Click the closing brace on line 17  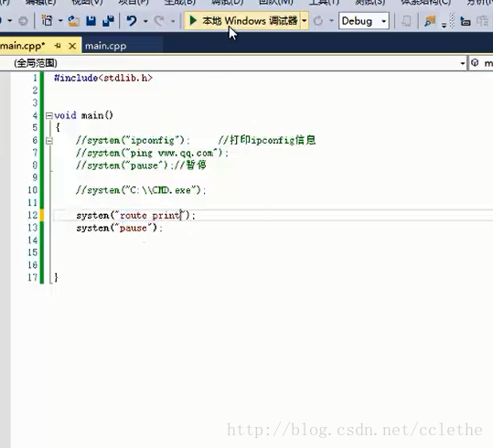click(x=56, y=277)
